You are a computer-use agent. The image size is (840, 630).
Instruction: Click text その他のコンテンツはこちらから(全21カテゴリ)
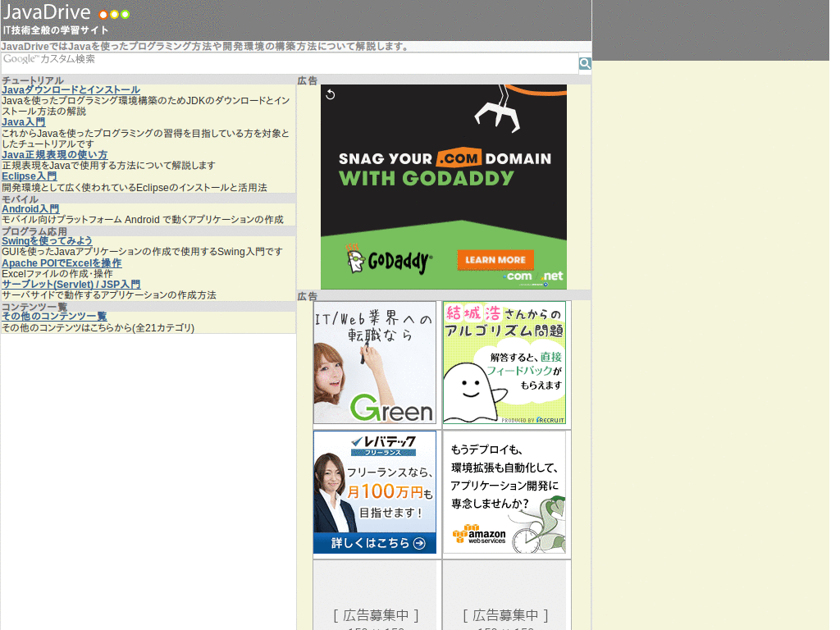click(98, 328)
